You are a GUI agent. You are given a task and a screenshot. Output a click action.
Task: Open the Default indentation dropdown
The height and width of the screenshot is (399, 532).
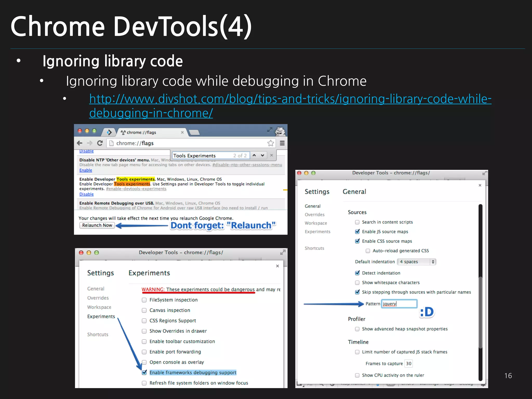click(x=417, y=262)
